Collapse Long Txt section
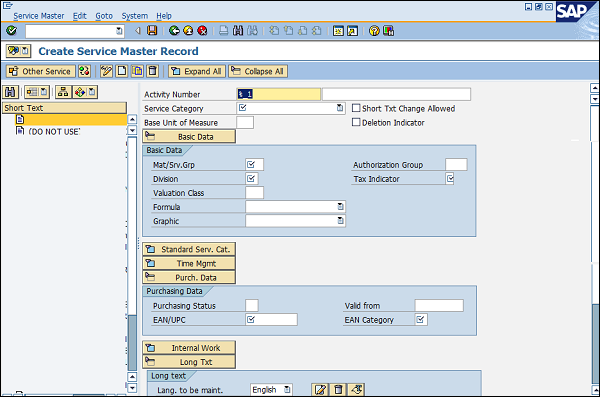This screenshot has height=397, width=600. pos(189,362)
